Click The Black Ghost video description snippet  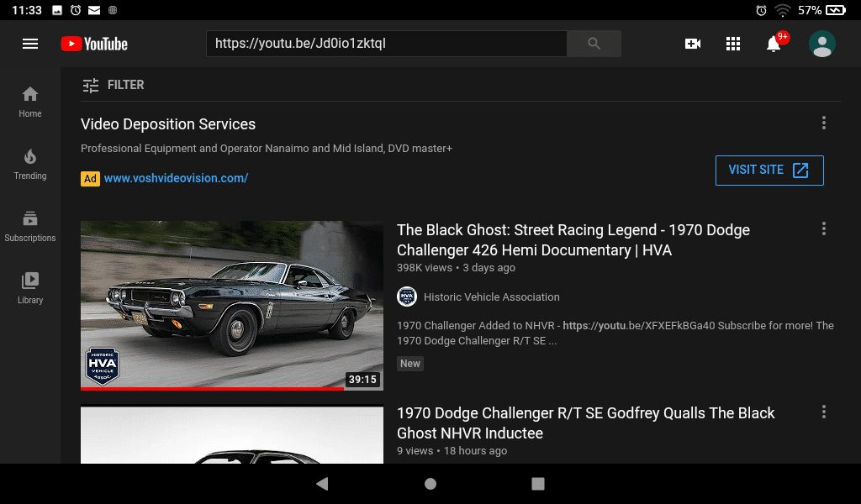pos(615,333)
